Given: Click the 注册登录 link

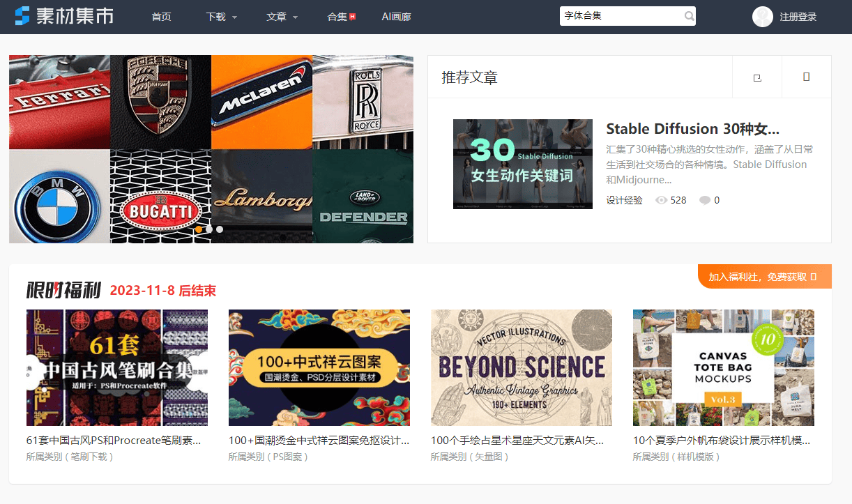Looking at the screenshot, I should pos(798,17).
